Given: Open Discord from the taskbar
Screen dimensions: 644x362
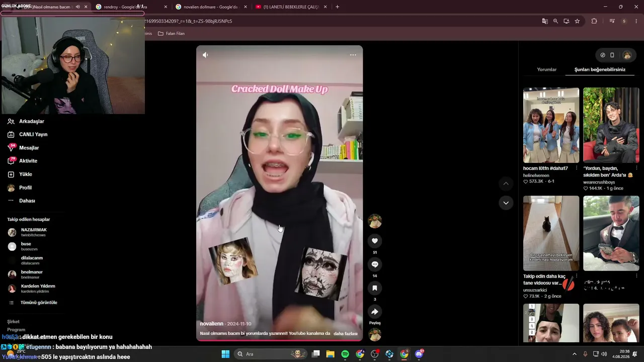Looking at the screenshot, I should 419,354.
